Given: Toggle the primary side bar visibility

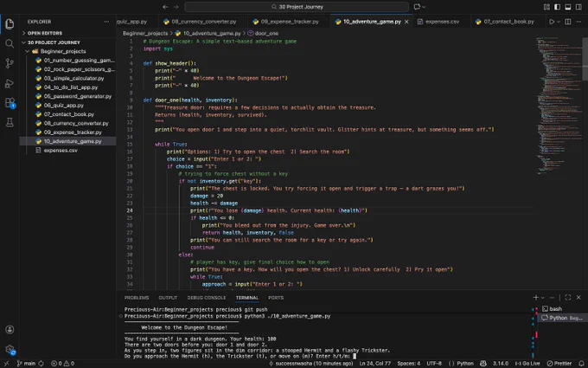Looking at the screenshot, I should pyautogui.click(x=557, y=7).
